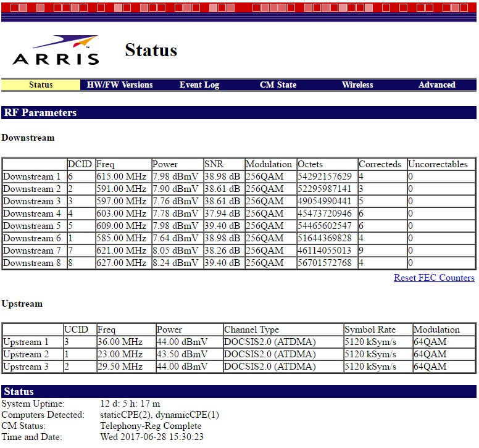
Task: Select the Downstream 7 row label
Action: (31, 251)
